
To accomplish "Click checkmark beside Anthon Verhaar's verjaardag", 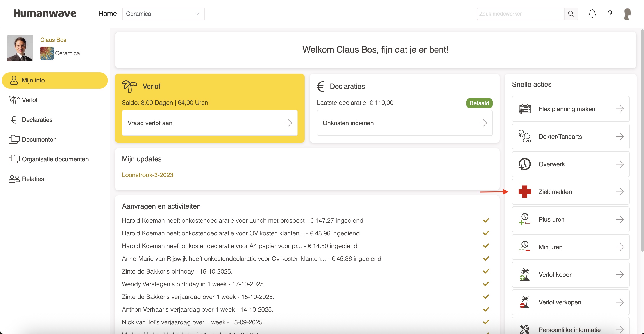I will tap(486, 309).
